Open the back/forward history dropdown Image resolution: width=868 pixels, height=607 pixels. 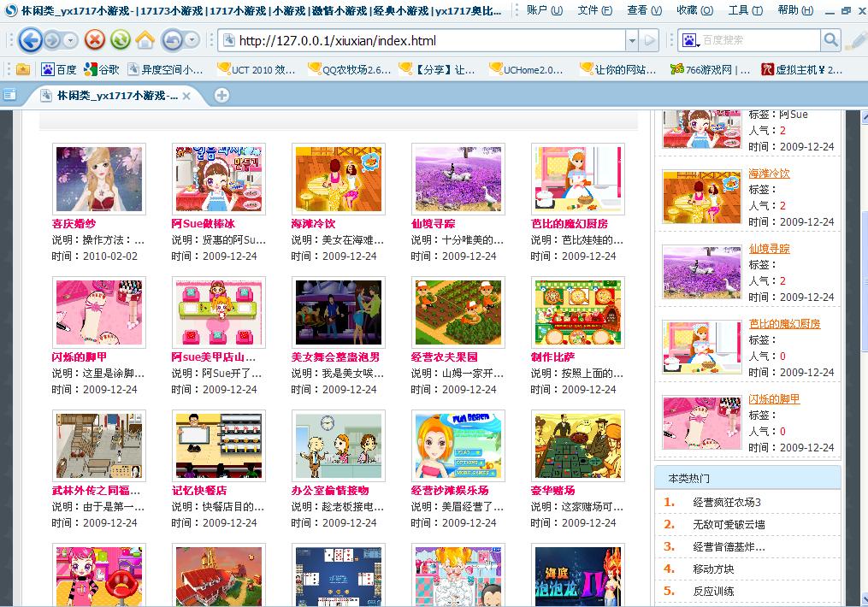click(70, 40)
